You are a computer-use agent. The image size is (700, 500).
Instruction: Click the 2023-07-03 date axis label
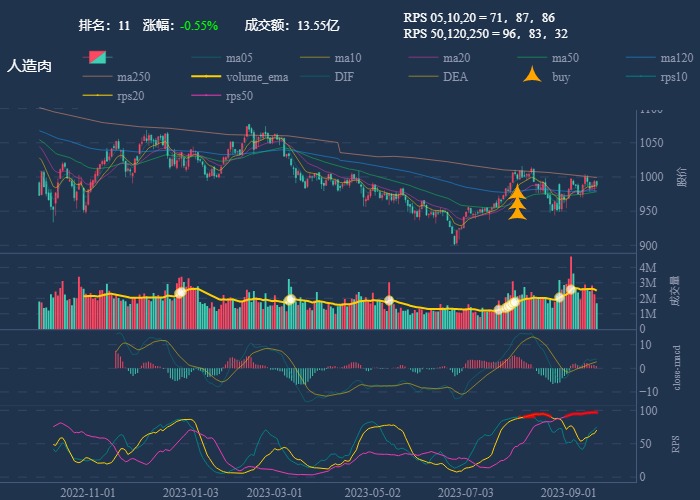466,492
